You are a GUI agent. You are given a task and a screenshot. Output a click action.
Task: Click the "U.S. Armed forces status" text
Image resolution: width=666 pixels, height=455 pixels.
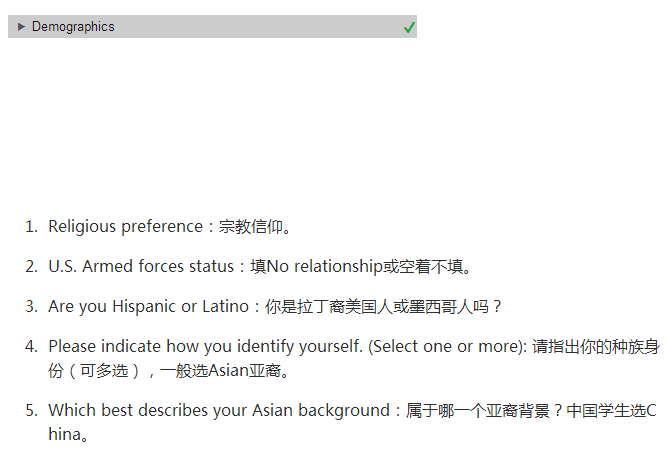141,267
